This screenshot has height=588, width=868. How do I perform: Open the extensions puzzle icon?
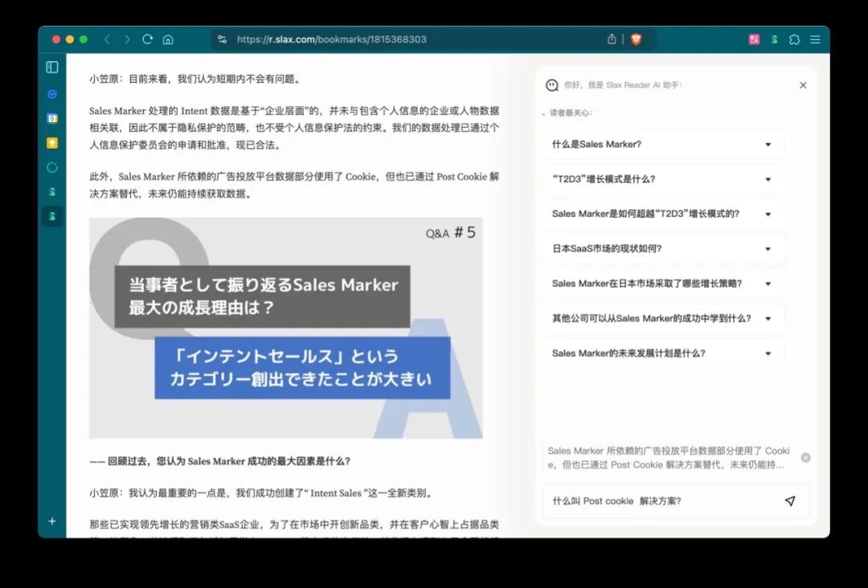click(794, 39)
